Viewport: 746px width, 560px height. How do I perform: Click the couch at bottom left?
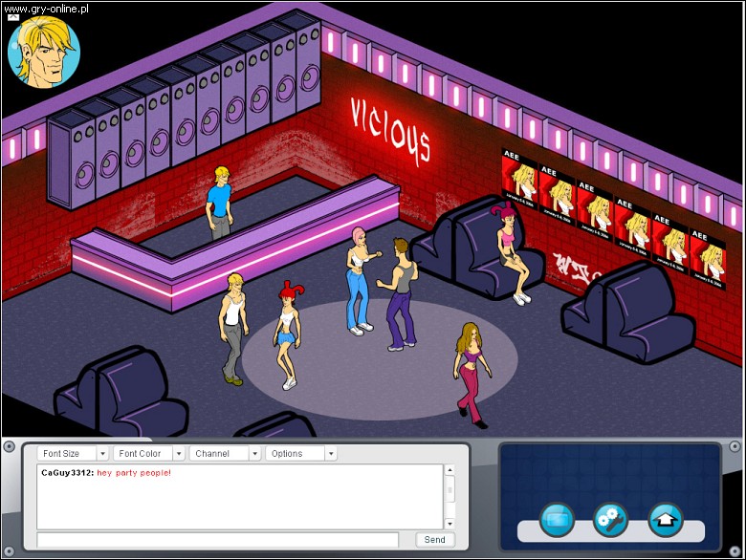click(x=121, y=393)
